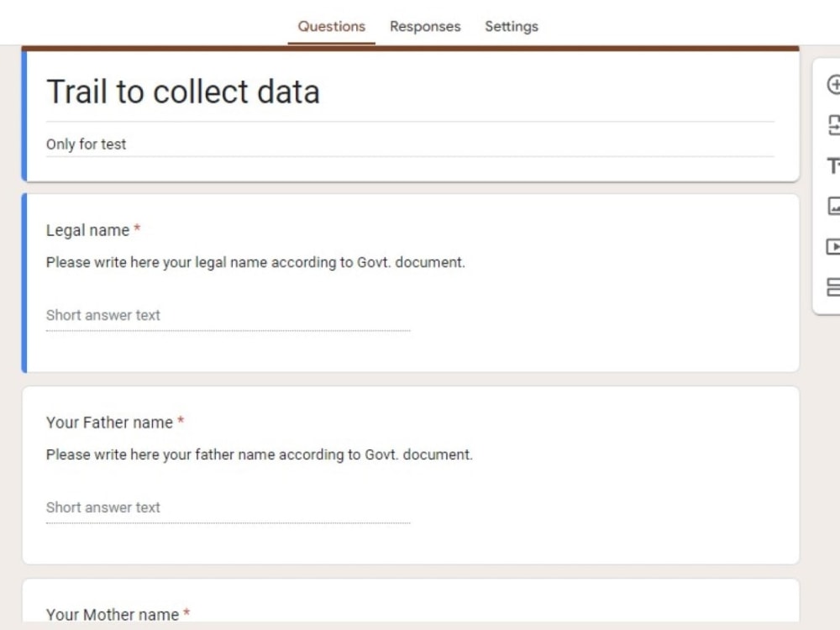840x630 pixels.
Task: Click the Add question plus icon
Action: point(833,85)
